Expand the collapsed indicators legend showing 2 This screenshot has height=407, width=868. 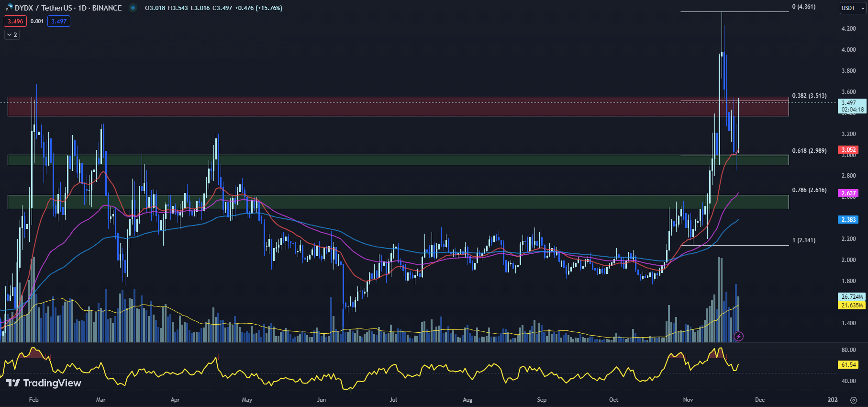12,34
